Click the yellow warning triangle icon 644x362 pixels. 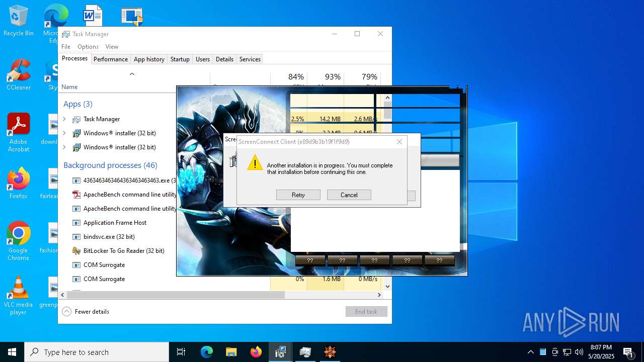point(255,162)
